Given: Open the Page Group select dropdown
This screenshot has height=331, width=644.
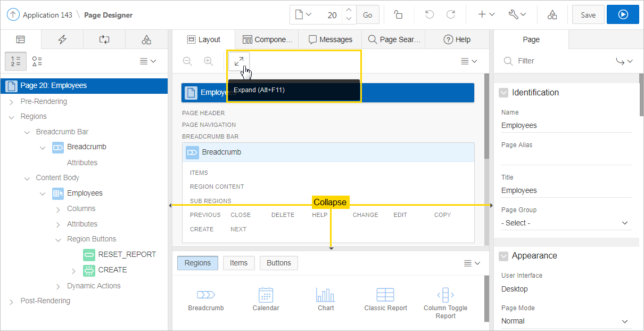Looking at the screenshot, I should tap(566, 223).
